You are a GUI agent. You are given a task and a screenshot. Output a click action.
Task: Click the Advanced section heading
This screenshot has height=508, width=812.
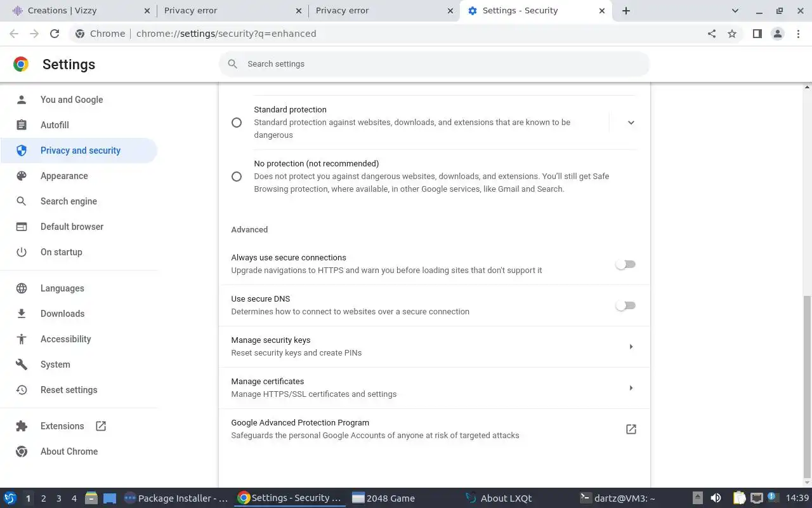pos(249,230)
